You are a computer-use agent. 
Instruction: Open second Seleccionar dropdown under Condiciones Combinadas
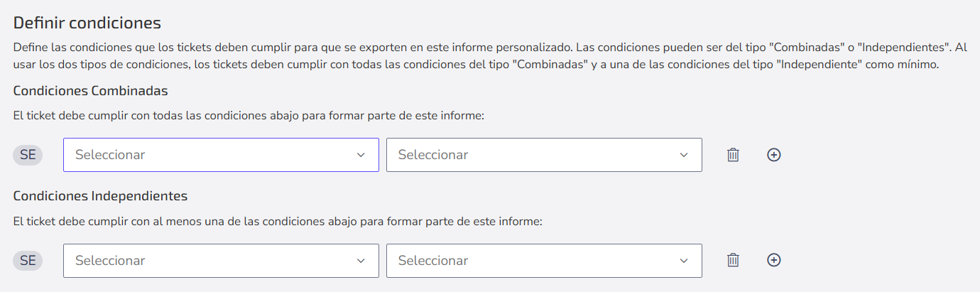pyautogui.click(x=544, y=155)
